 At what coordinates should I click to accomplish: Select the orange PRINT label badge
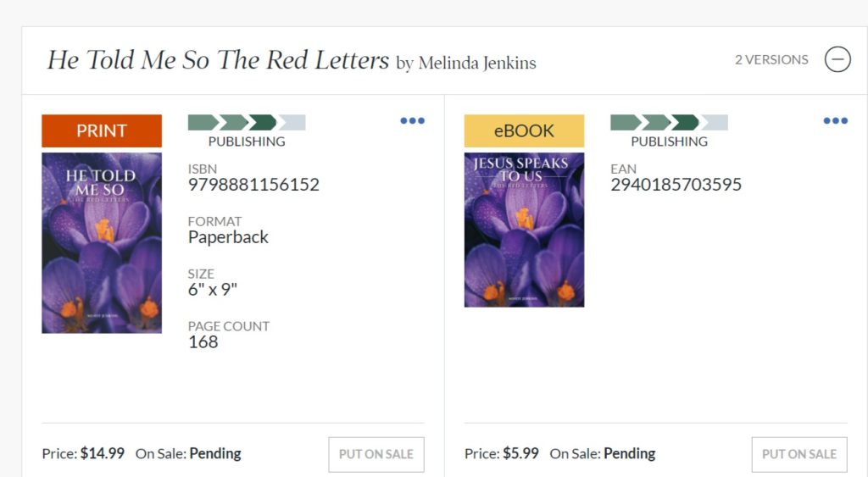102,130
